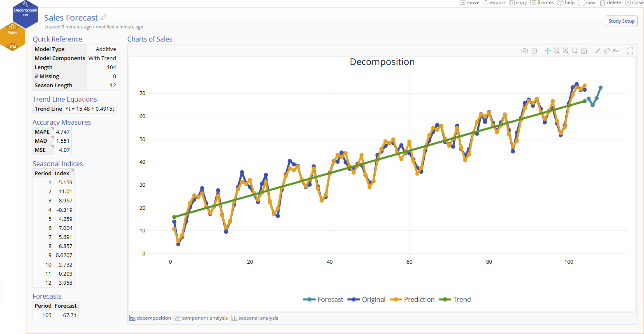Screen dimensions: 644x334
Task: Open the help link at top
Action: click(566, 2)
